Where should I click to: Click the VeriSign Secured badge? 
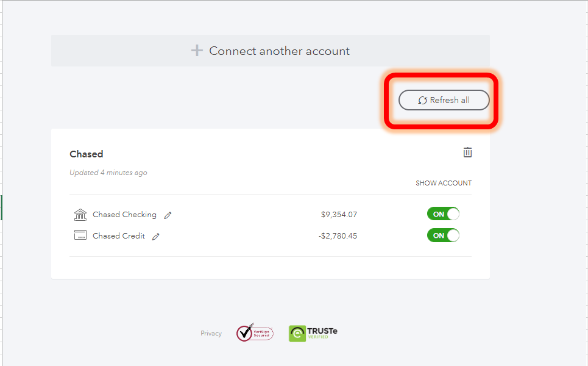tap(255, 333)
